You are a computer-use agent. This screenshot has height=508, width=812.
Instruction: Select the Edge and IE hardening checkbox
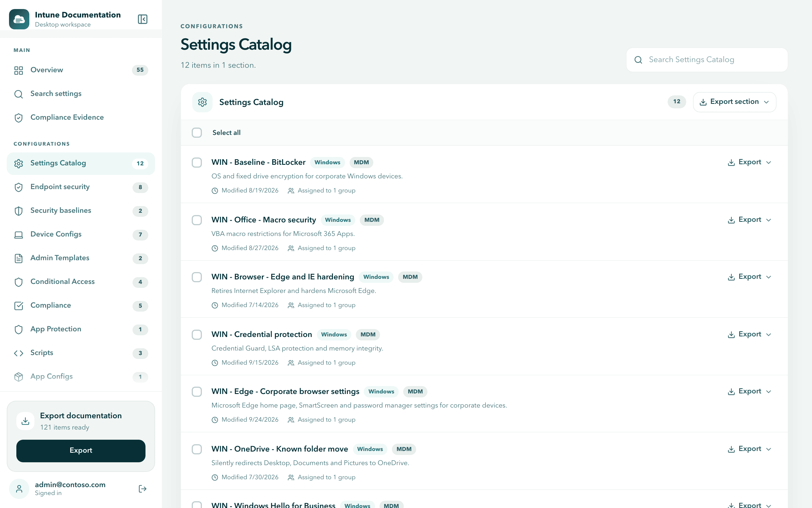click(x=197, y=277)
